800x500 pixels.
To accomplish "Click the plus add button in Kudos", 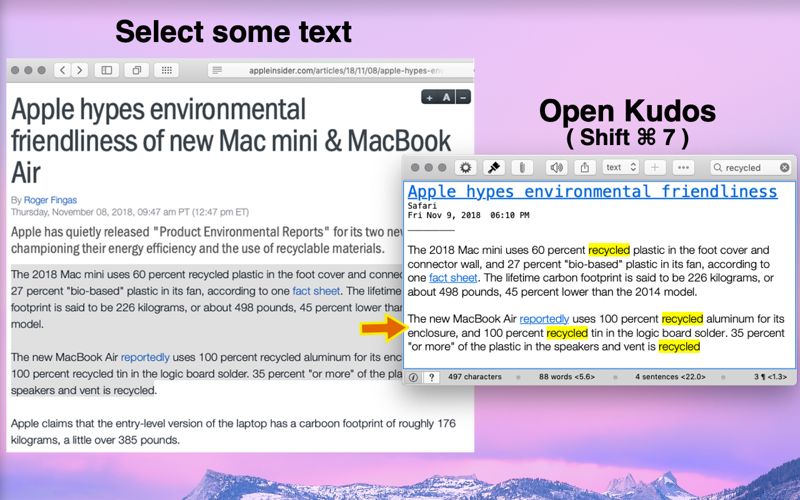I will tap(655, 167).
